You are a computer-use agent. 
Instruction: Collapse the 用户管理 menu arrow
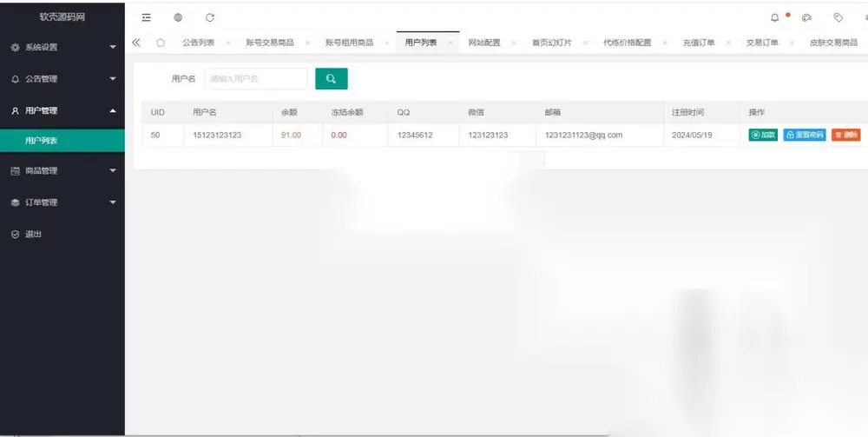(x=113, y=111)
